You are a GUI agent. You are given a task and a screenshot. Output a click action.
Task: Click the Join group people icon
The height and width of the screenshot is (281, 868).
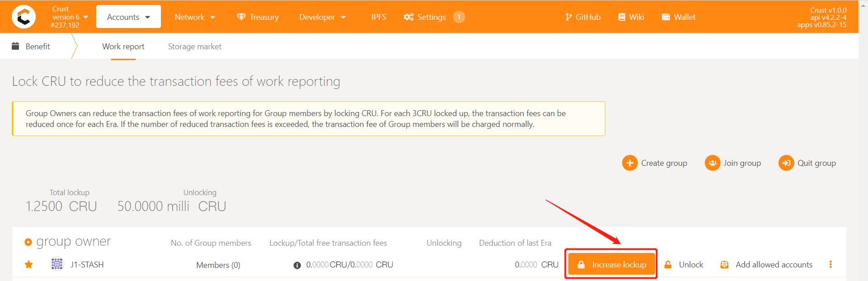(x=712, y=163)
